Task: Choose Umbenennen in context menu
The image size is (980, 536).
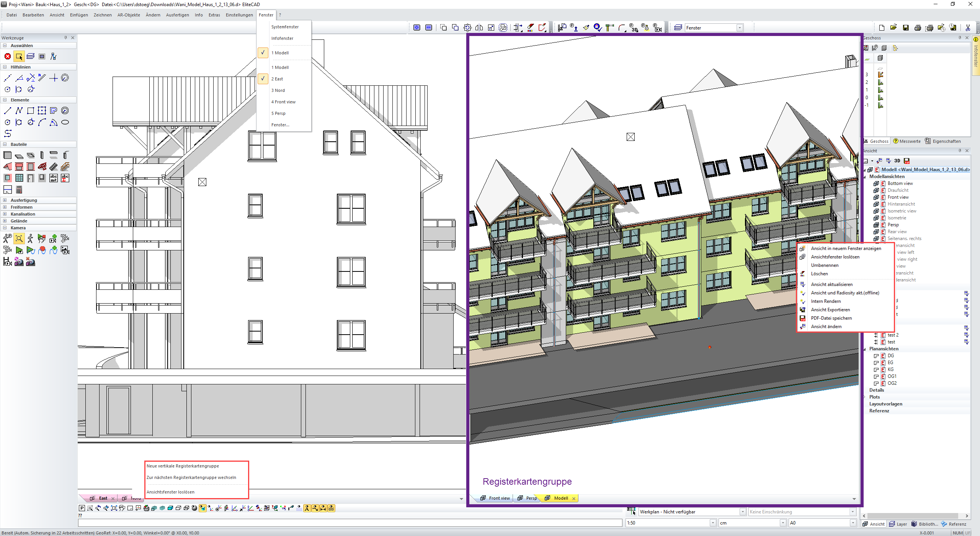Action: [x=825, y=265]
